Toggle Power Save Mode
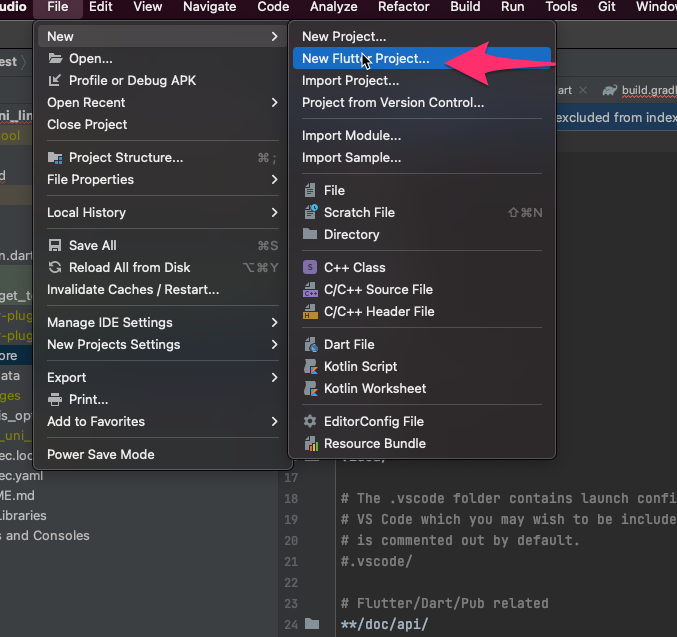This screenshot has height=637, width=677. click(x=100, y=454)
